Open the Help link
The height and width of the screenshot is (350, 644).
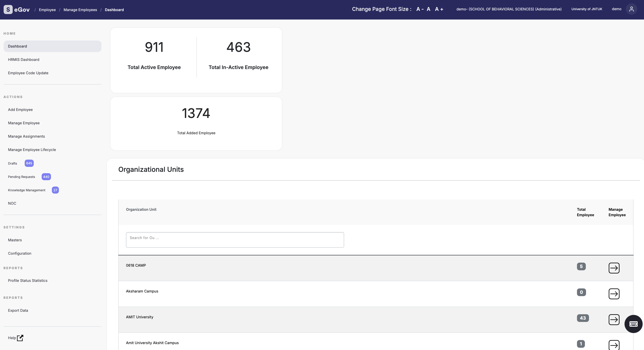tap(12, 338)
